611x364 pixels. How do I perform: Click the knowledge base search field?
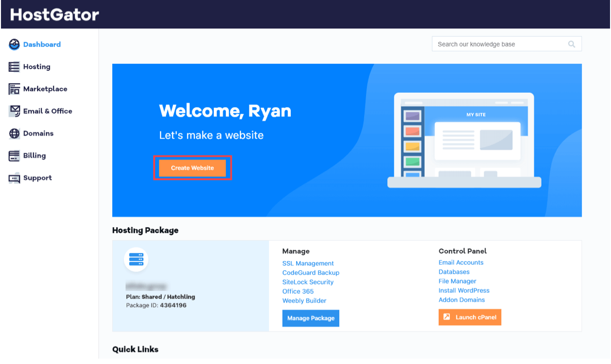point(498,44)
